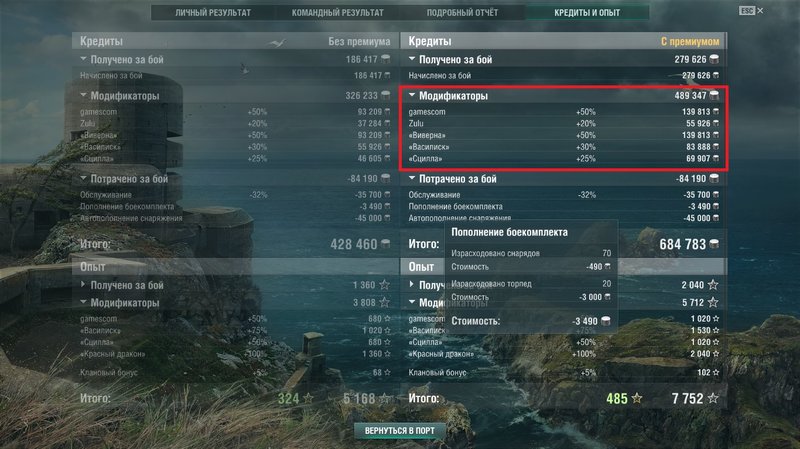The height and width of the screenshot is (449, 800).
Task: Collapse non-premium Потрачено за бой section
Action: pyautogui.click(x=83, y=178)
